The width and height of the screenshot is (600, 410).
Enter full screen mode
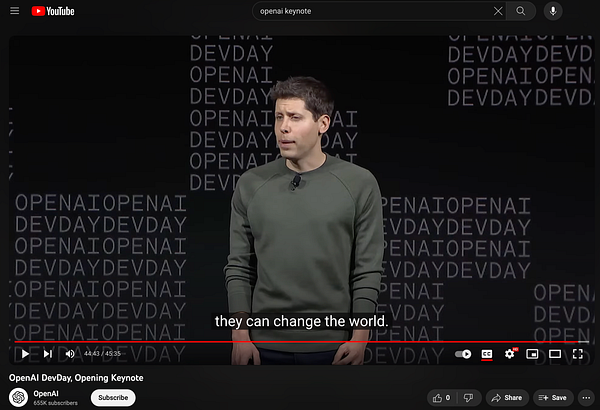point(578,354)
